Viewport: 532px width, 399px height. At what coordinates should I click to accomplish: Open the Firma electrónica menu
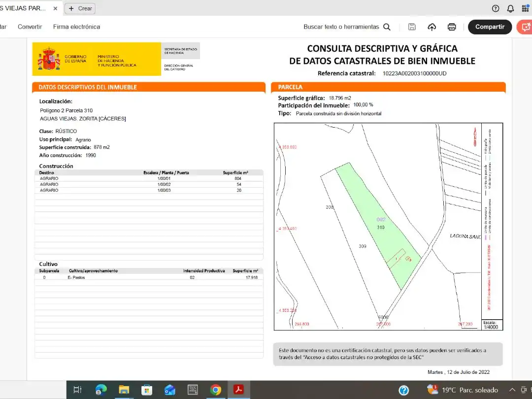click(x=77, y=27)
